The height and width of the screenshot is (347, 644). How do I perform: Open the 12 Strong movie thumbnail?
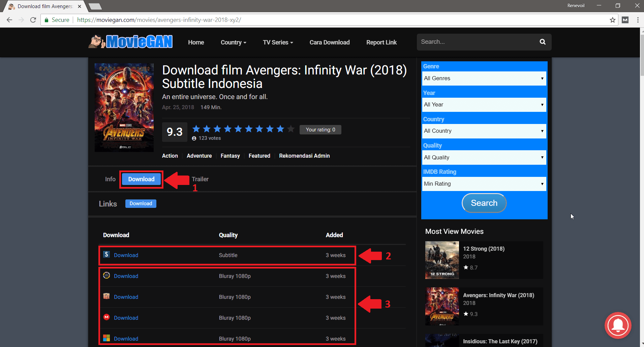[442, 260]
